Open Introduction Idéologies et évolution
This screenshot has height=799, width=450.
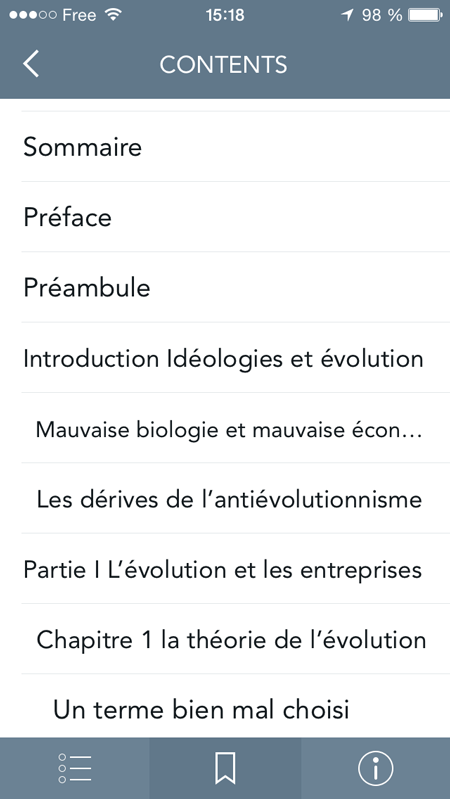(235, 358)
